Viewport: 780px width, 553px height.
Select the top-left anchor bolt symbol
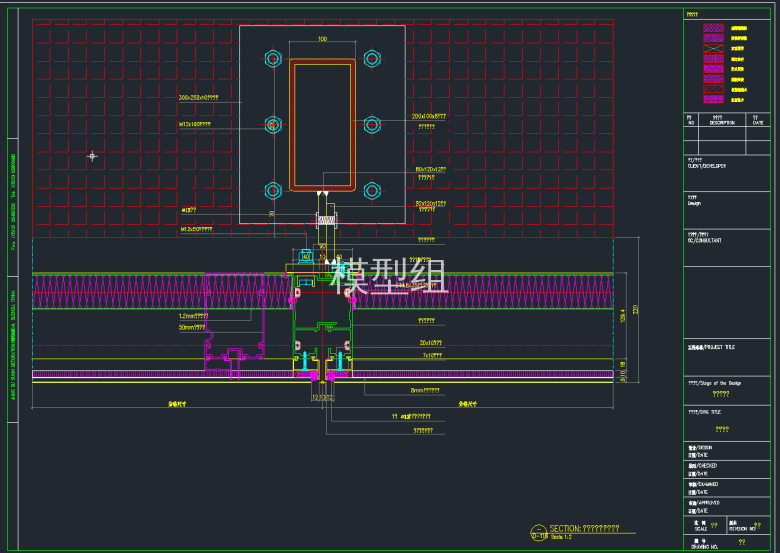tap(273, 58)
